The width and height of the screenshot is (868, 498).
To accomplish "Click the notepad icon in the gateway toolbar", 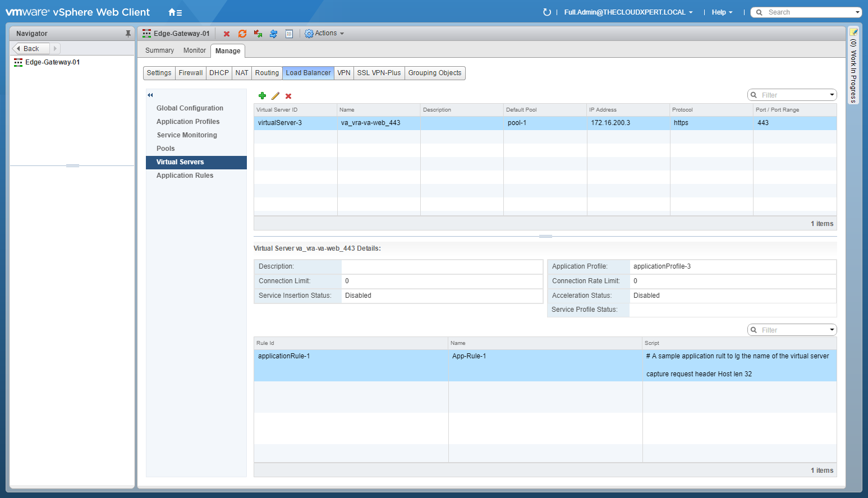I will click(289, 34).
